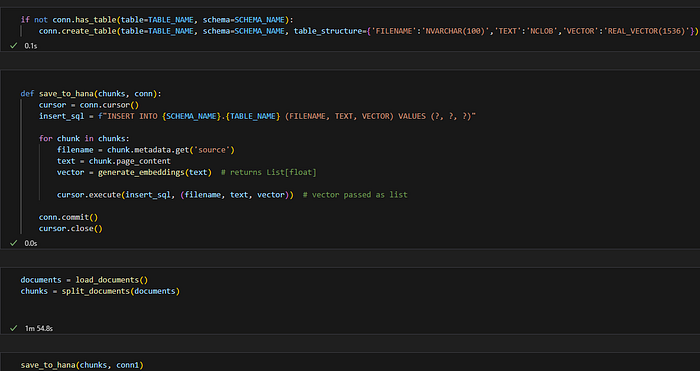Click the green success checkmark beside 0.1s

click(13, 46)
